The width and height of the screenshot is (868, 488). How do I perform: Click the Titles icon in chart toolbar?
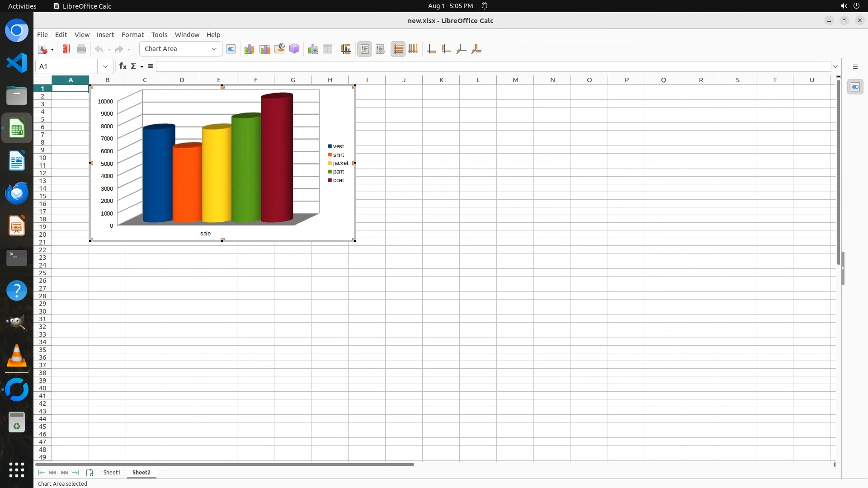pyautogui.click(x=346, y=49)
